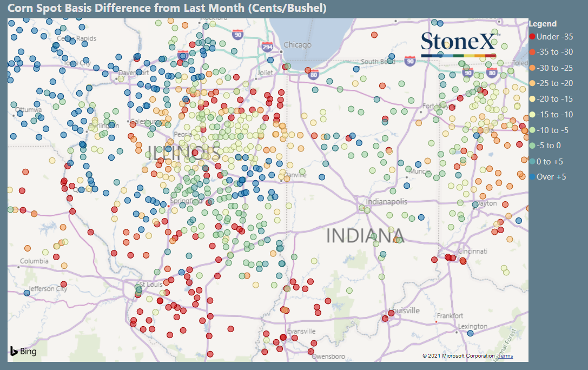The height and width of the screenshot is (370, 588).
Task: Click the Chicago city label
Action: (x=298, y=45)
